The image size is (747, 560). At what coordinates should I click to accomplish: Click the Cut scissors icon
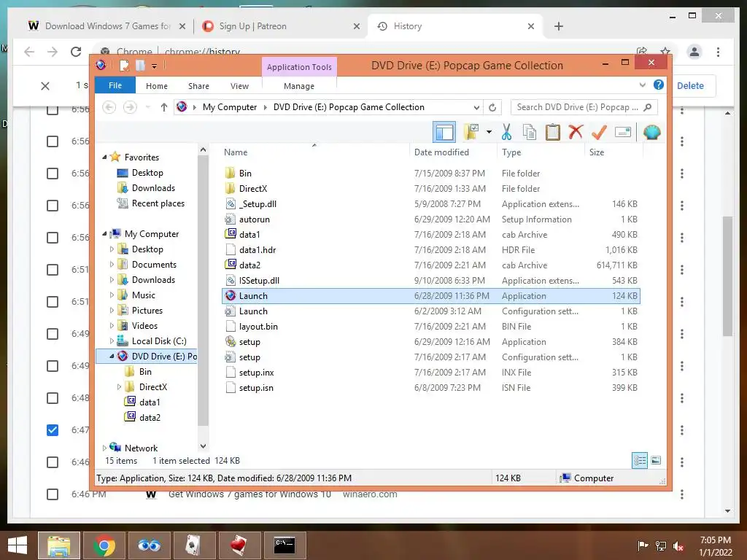point(506,132)
